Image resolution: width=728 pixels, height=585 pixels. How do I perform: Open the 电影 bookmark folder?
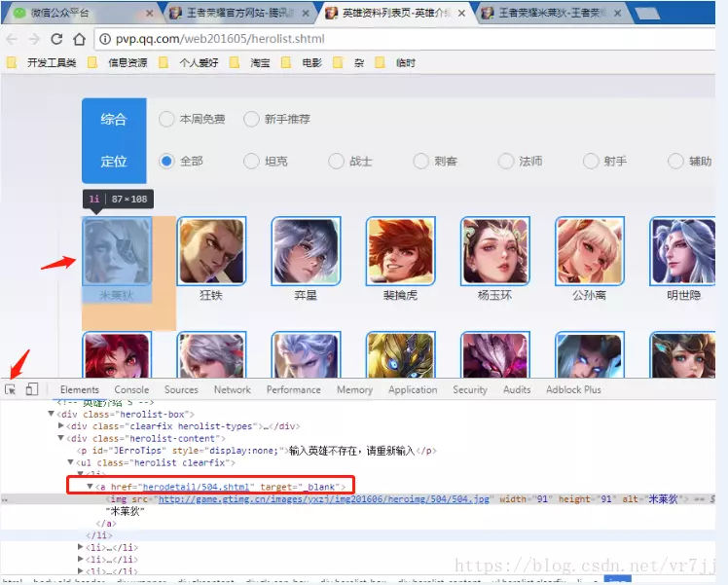[x=302, y=62]
